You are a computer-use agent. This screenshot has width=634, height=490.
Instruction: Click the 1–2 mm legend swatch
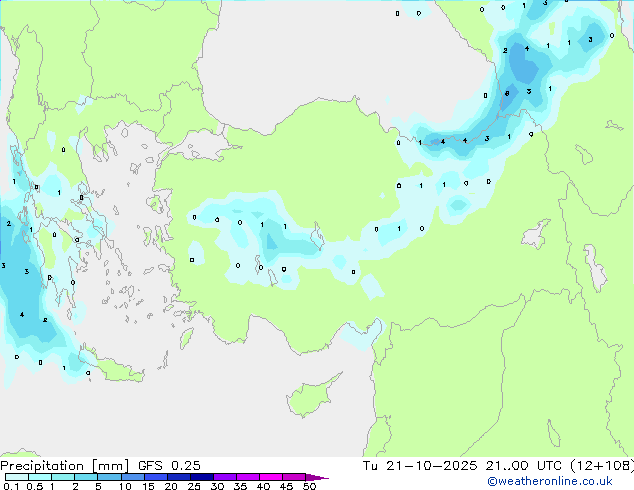[x=63, y=477]
